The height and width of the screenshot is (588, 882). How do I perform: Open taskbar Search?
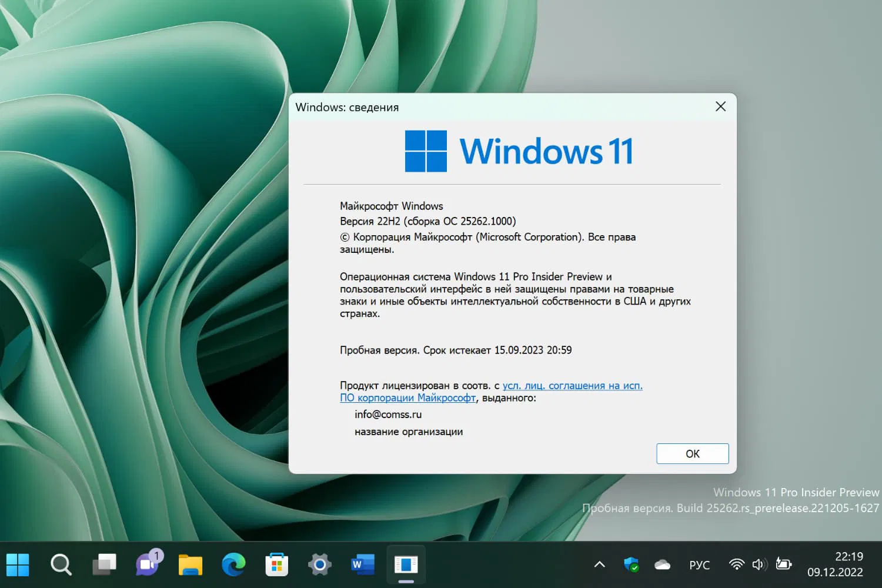coord(61,565)
